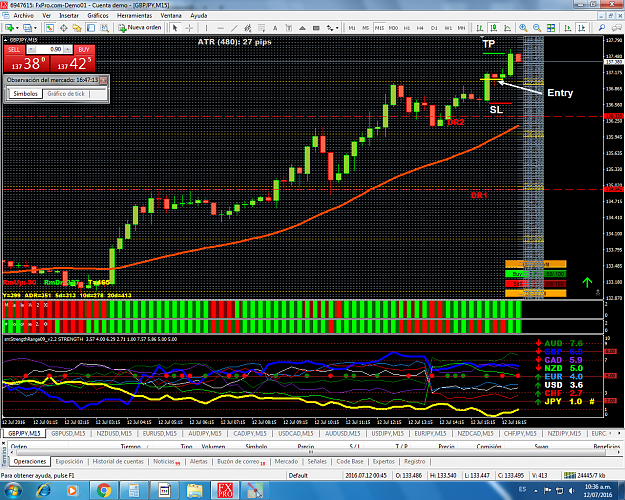Switch chart to bar chart style
This screenshot has width=625, height=500.
[x=480, y=28]
